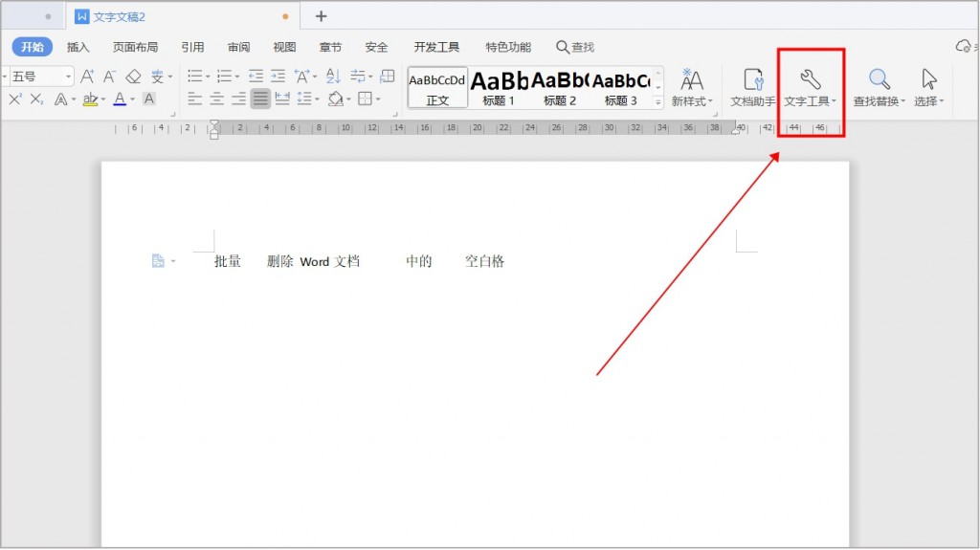Click the Chinese layout character scaling icon
This screenshot has height=550, width=980.
301,77
